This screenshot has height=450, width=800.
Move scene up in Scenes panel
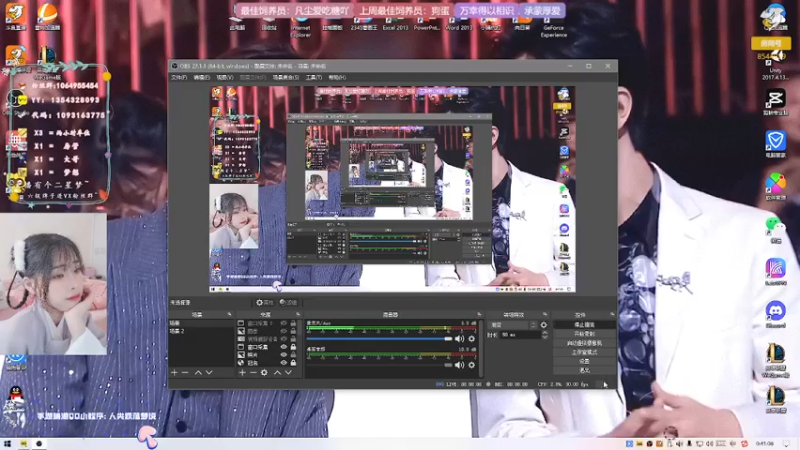point(198,372)
